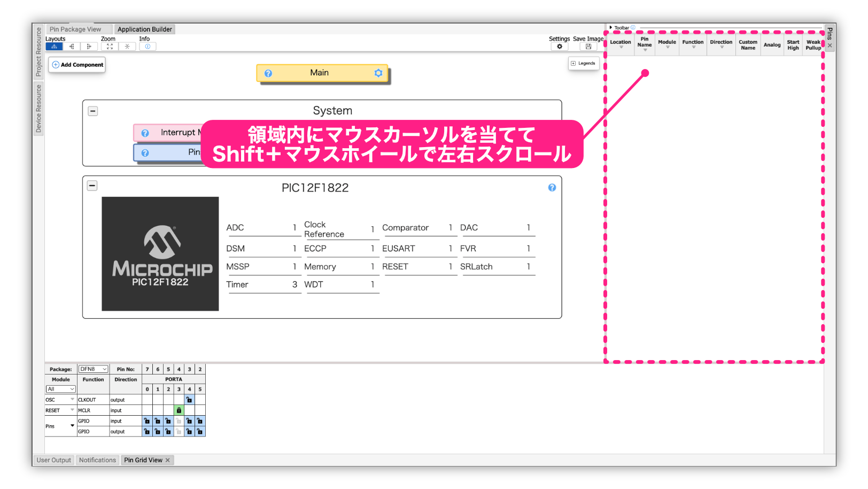Open the Package DFN8 dropdown

point(92,369)
